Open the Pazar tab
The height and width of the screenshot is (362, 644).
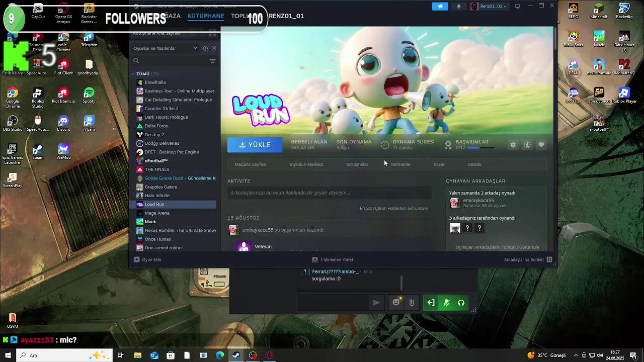pyautogui.click(x=439, y=164)
